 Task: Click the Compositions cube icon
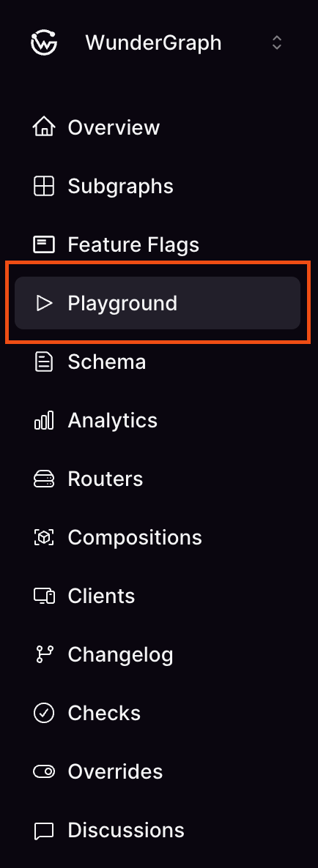pos(44,537)
